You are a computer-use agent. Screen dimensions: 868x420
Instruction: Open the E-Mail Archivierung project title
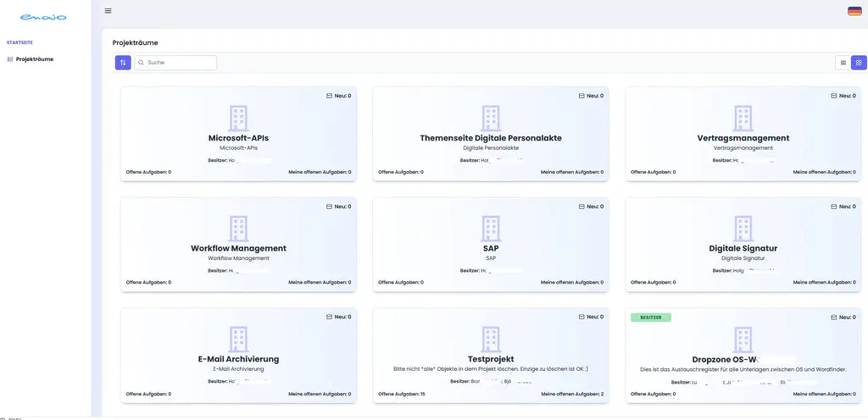[238, 359]
